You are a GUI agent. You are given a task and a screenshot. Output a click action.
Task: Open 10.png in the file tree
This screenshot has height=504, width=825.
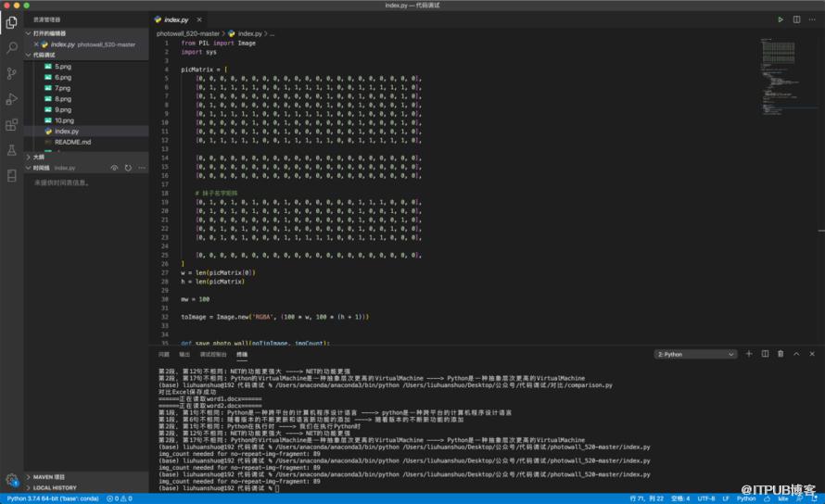pos(86,120)
